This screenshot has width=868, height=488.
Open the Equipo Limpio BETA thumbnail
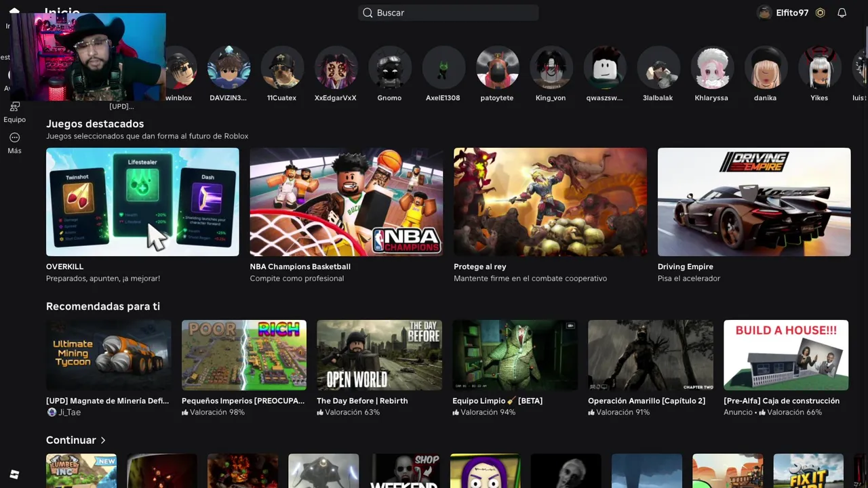515,355
